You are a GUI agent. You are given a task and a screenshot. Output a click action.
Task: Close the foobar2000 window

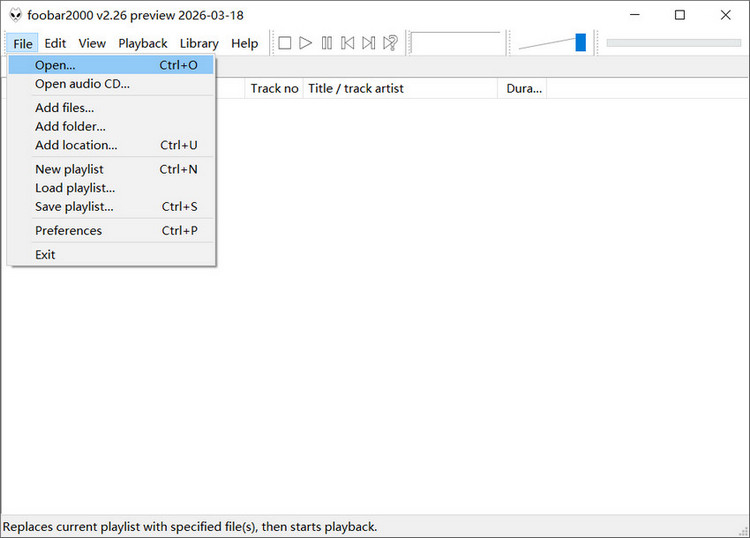pyautogui.click(x=725, y=15)
